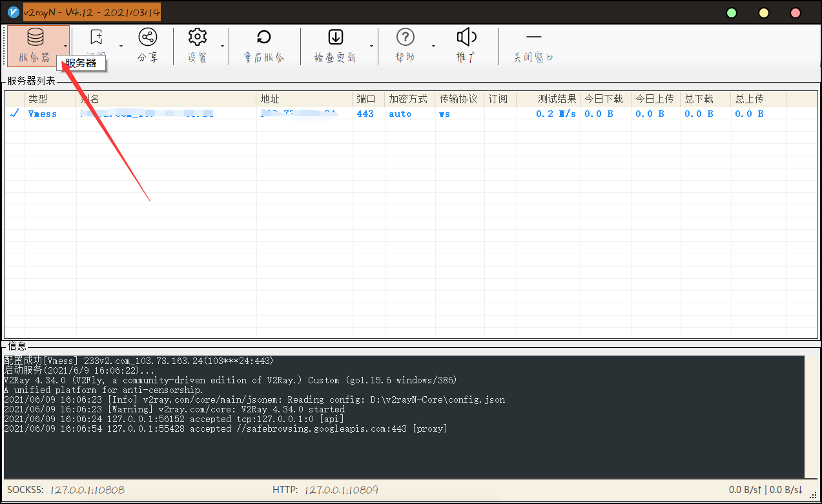Click the test result 0.2 M/s

[x=556, y=114]
